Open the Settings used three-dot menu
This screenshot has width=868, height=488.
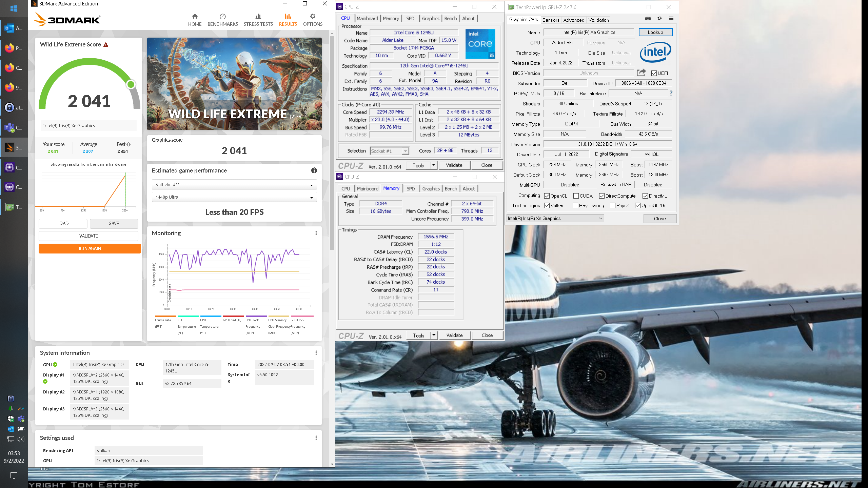click(x=316, y=438)
